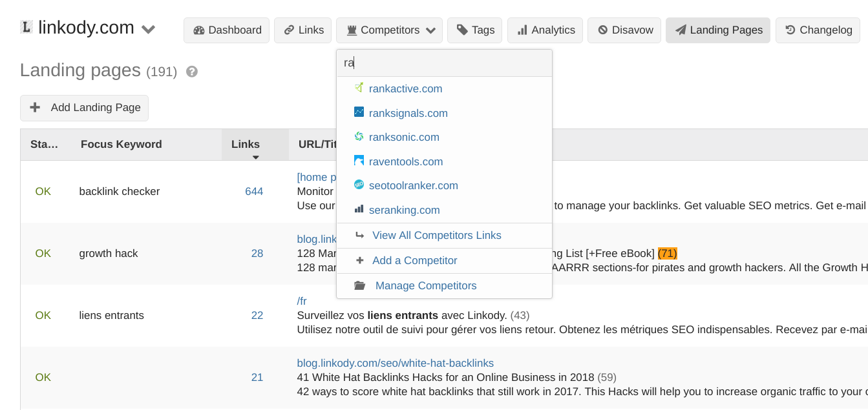
Task: Click Add Landing Page button
Action: click(x=84, y=108)
